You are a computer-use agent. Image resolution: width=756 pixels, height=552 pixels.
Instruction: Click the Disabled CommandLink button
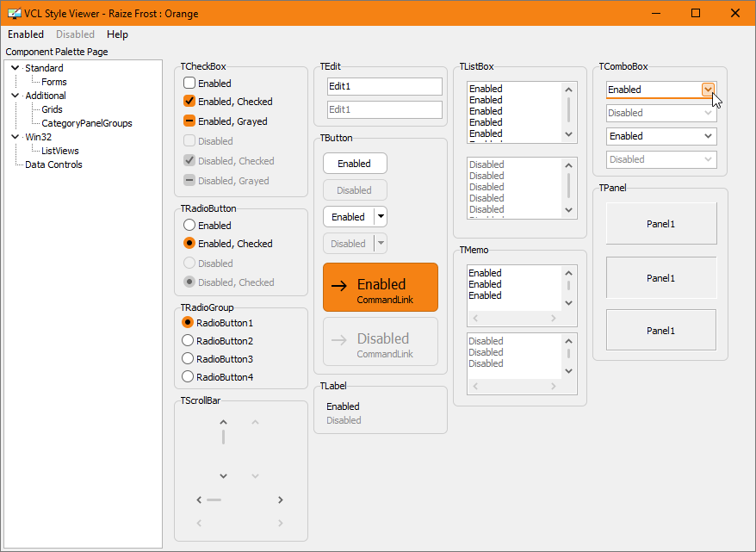pos(381,341)
